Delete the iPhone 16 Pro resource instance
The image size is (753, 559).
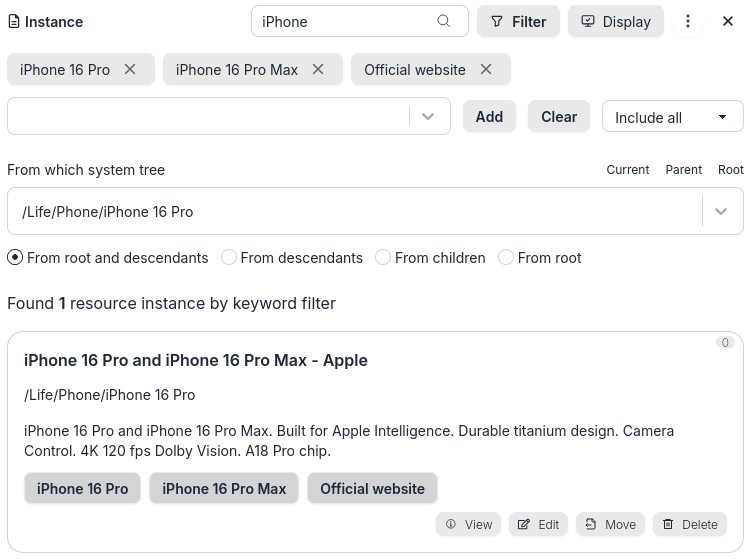click(690, 524)
